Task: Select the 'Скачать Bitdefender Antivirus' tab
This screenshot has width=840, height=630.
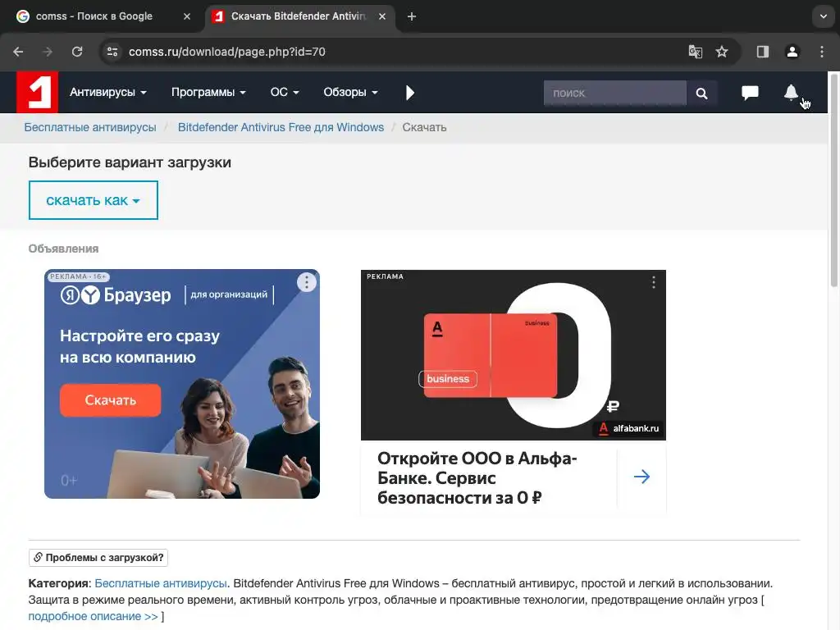Action: (x=299, y=16)
